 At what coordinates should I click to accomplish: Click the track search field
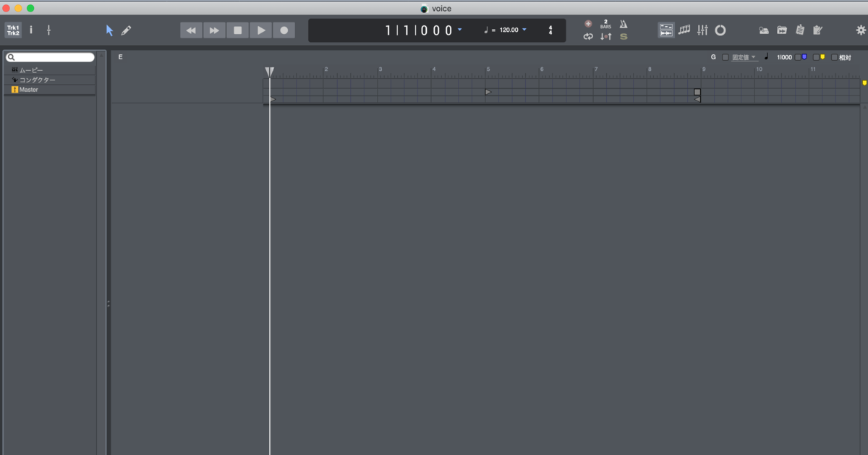[x=50, y=57]
